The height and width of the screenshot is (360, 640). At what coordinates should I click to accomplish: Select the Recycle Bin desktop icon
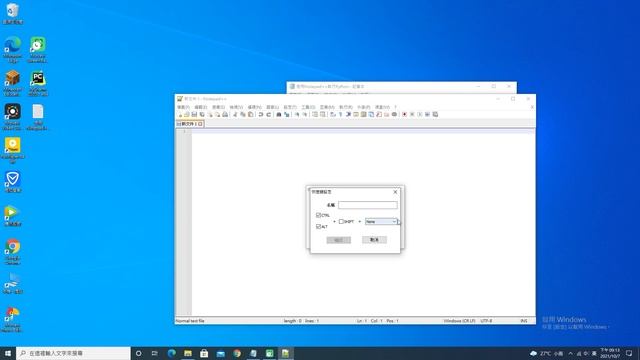[x=13, y=13]
